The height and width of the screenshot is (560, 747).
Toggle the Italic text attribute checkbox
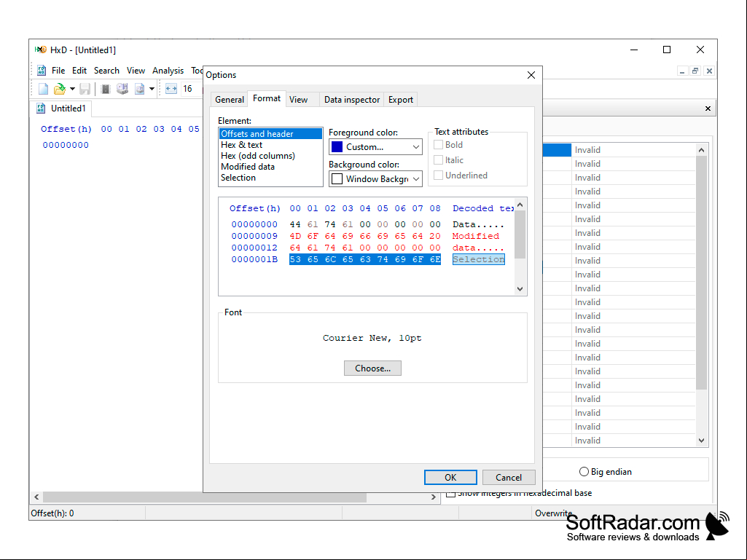click(438, 160)
